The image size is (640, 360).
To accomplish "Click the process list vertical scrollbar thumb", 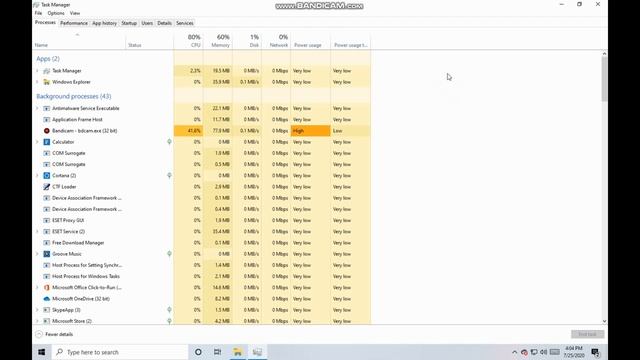I will [x=604, y=78].
